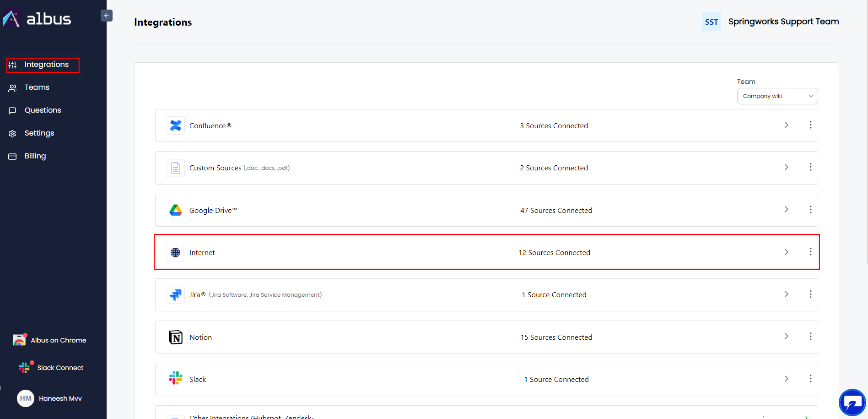Open the Confluence three-dot menu
The image size is (868, 419).
pyautogui.click(x=810, y=125)
